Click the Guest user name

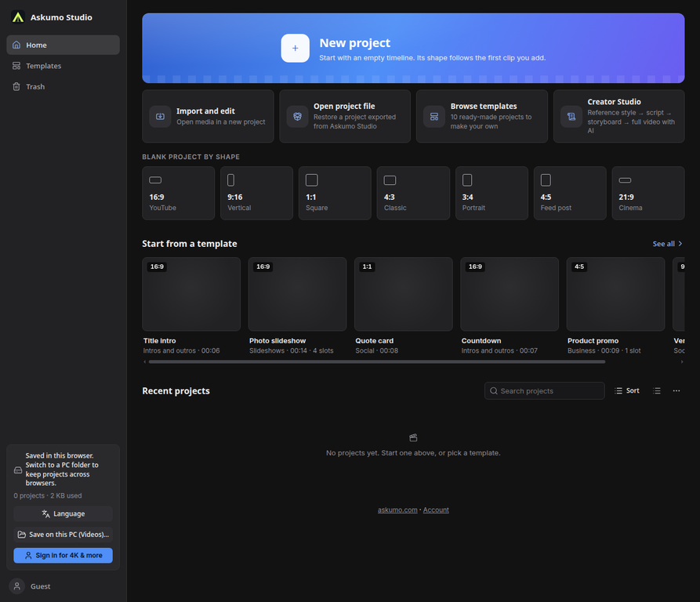(40, 586)
